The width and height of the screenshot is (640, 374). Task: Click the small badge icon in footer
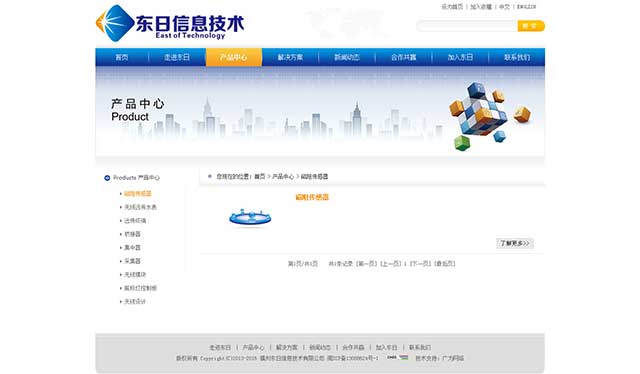point(398,358)
